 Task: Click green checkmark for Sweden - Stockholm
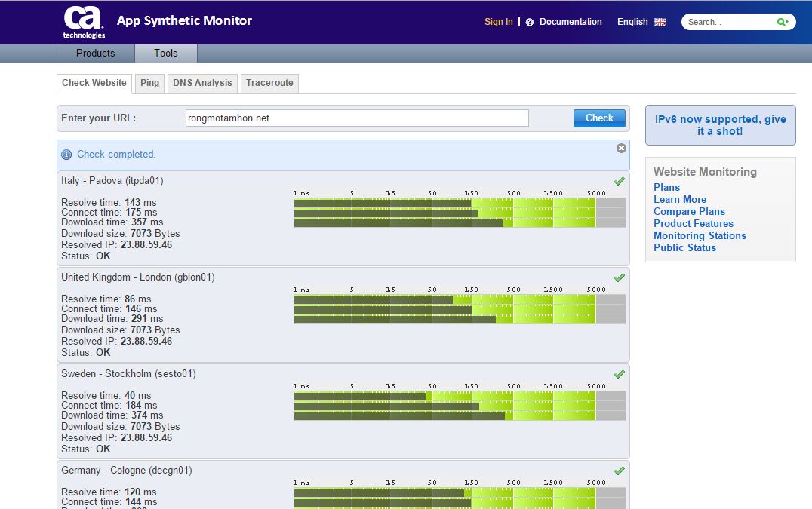tap(620, 374)
